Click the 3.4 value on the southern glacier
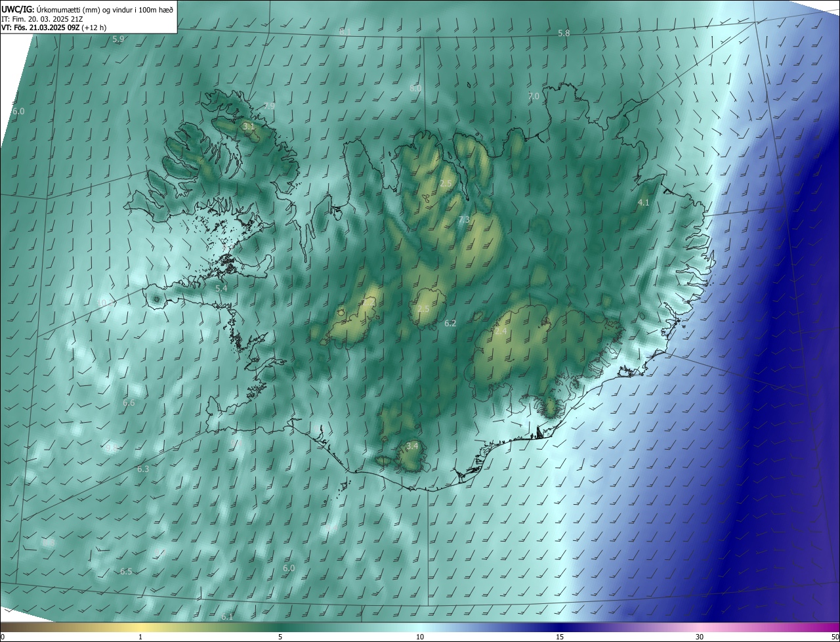The height and width of the screenshot is (642, 840). click(x=412, y=446)
